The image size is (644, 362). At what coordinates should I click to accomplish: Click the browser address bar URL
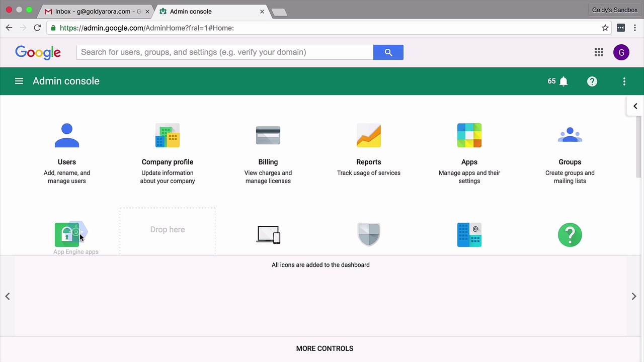point(147,28)
